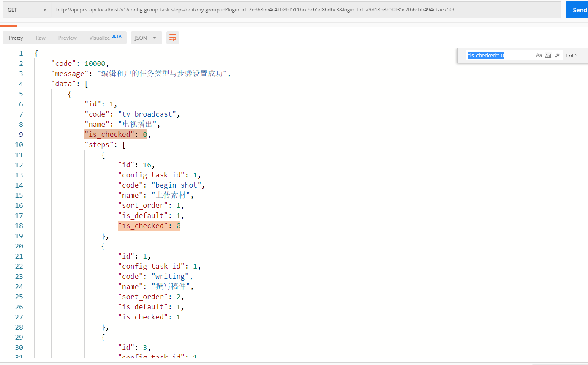Open the Preview tab
588x365 pixels.
click(68, 38)
